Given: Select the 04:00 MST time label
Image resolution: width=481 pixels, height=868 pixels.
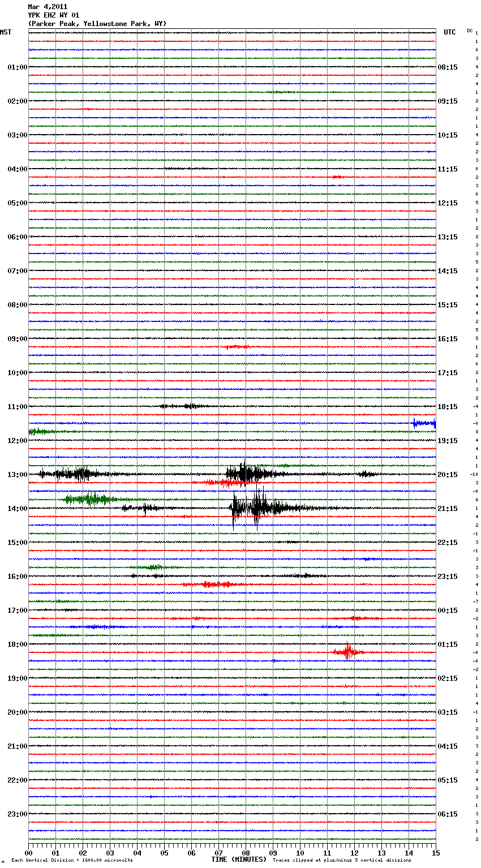Looking at the screenshot, I should [x=18, y=169].
